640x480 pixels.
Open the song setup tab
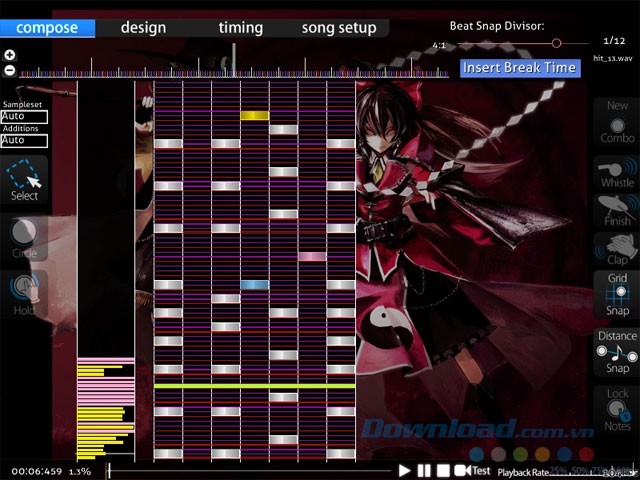pyautogui.click(x=339, y=28)
